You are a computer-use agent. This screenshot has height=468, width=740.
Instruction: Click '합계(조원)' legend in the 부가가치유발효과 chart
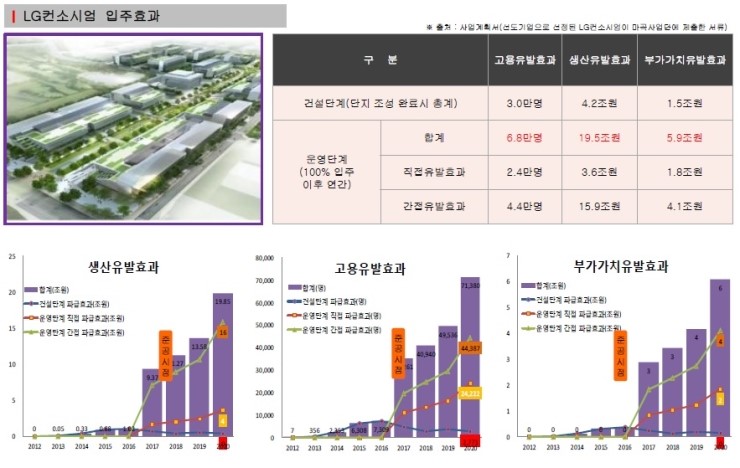tap(544, 285)
